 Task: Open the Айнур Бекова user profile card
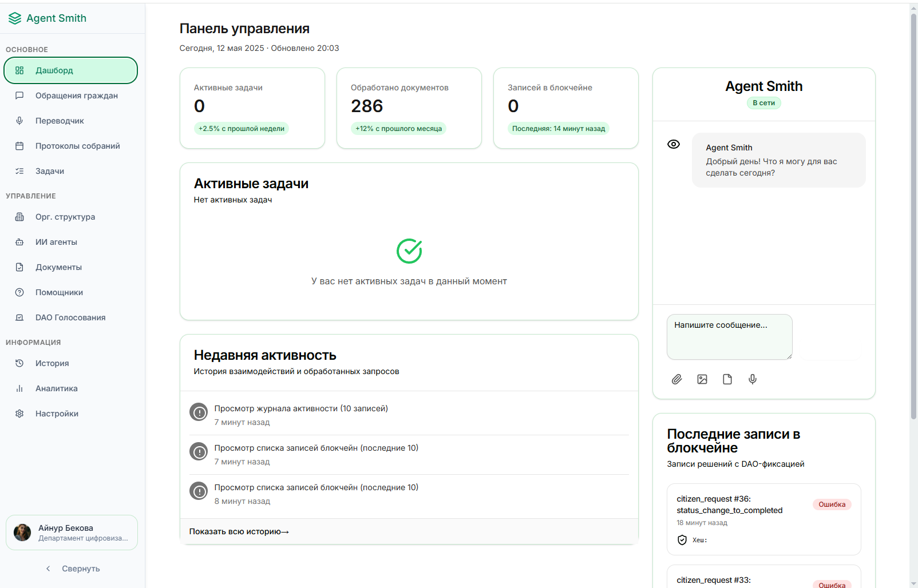72,533
